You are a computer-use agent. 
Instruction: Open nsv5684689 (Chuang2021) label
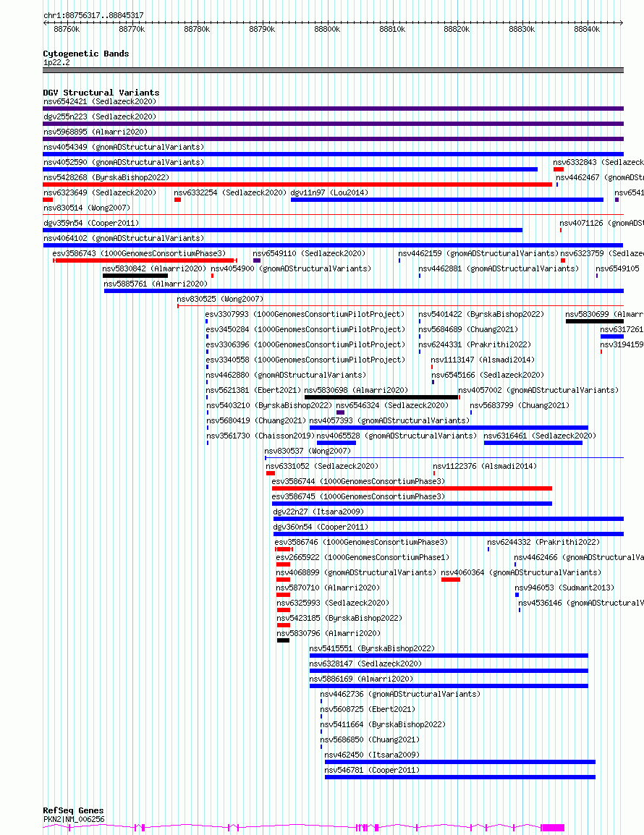pyautogui.click(x=468, y=329)
